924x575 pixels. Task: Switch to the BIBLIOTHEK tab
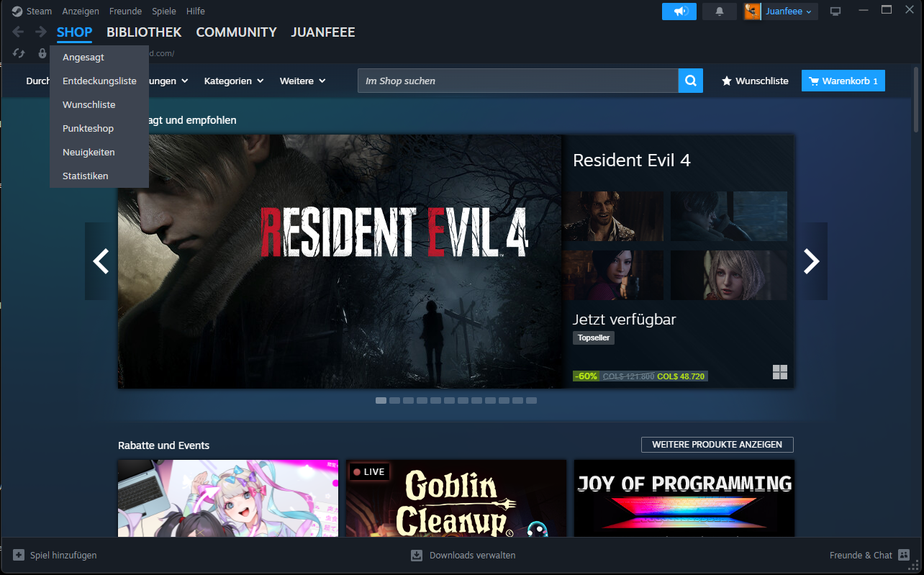pyautogui.click(x=144, y=32)
